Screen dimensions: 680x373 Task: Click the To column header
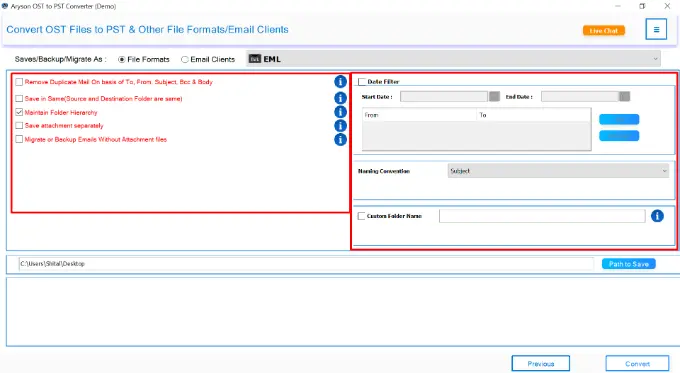coord(533,115)
